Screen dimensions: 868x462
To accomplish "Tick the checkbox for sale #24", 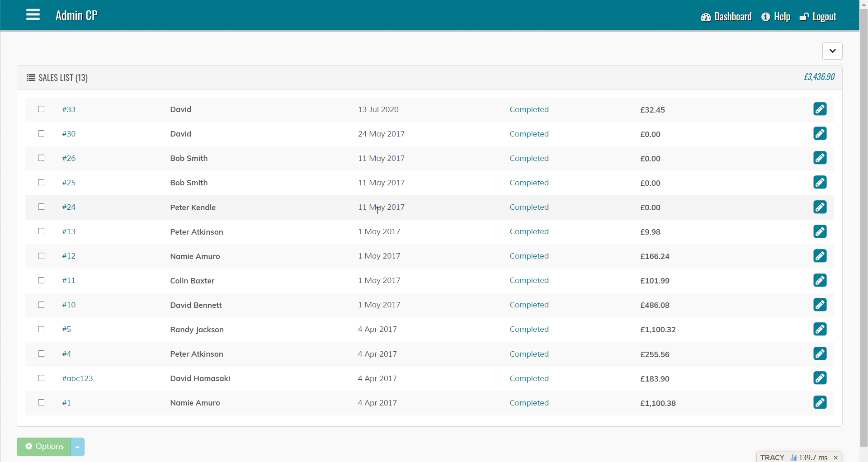I will point(41,207).
